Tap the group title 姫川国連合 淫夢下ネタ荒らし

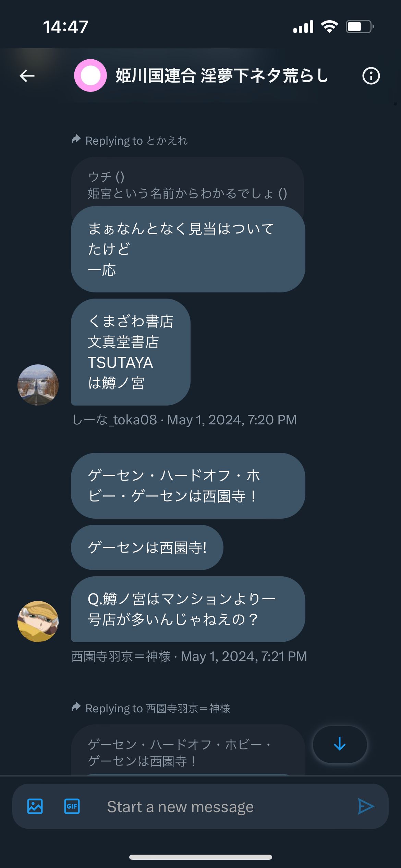(x=221, y=76)
